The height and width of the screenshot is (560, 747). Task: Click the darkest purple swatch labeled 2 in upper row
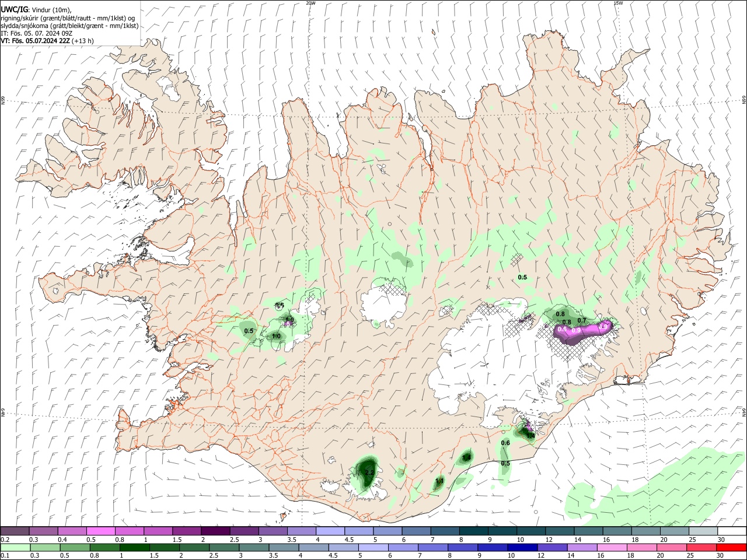click(x=215, y=531)
